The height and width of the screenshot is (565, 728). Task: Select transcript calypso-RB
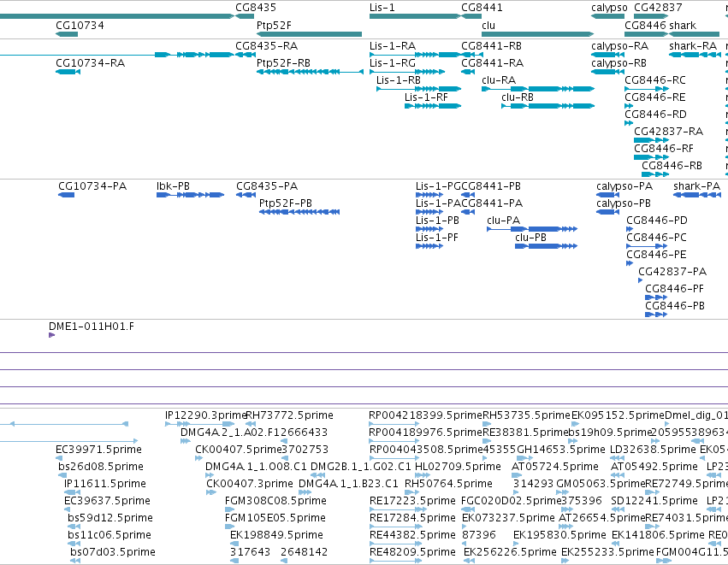click(619, 63)
